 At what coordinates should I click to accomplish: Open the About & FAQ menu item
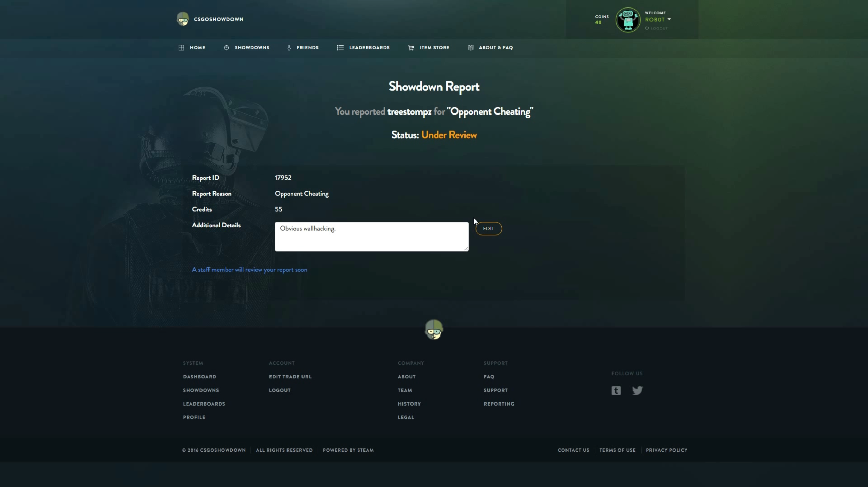[490, 48]
